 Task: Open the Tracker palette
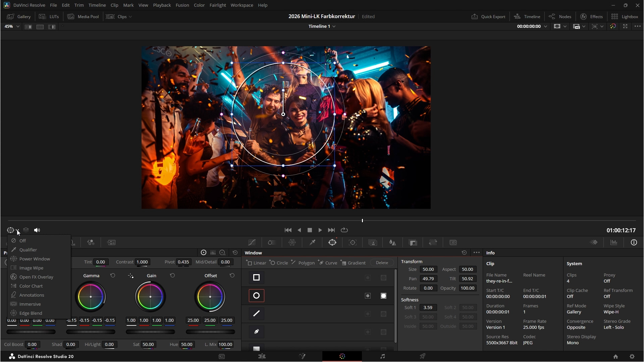point(353,242)
